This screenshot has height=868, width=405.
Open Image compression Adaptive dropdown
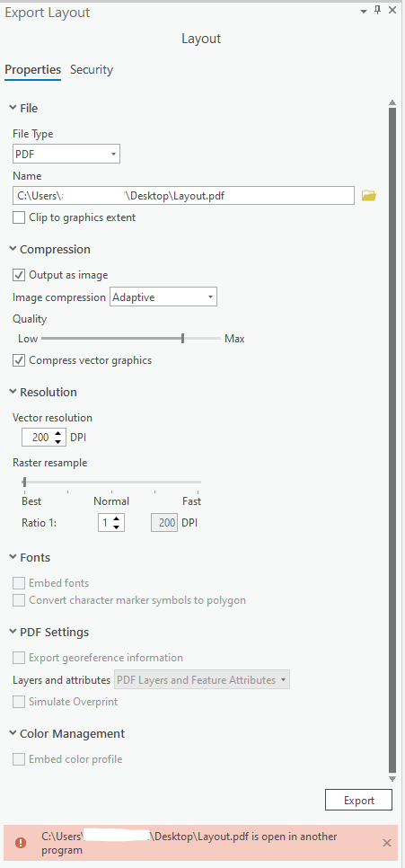pyautogui.click(x=163, y=297)
